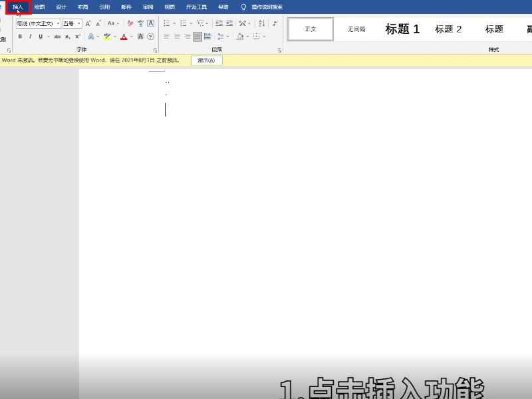Apply superscript formatting
532x399 pixels.
pyautogui.click(x=78, y=36)
